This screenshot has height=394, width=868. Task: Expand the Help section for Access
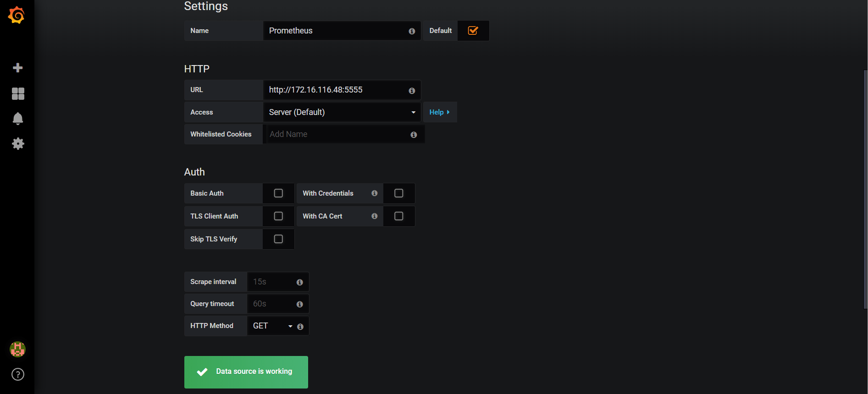click(439, 112)
